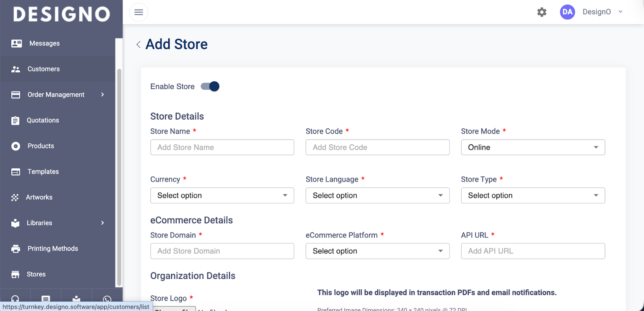644x311 pixels.
Task: Open the Store Mode dropdown
Action: pyautogui.click(x=533, y=147)
